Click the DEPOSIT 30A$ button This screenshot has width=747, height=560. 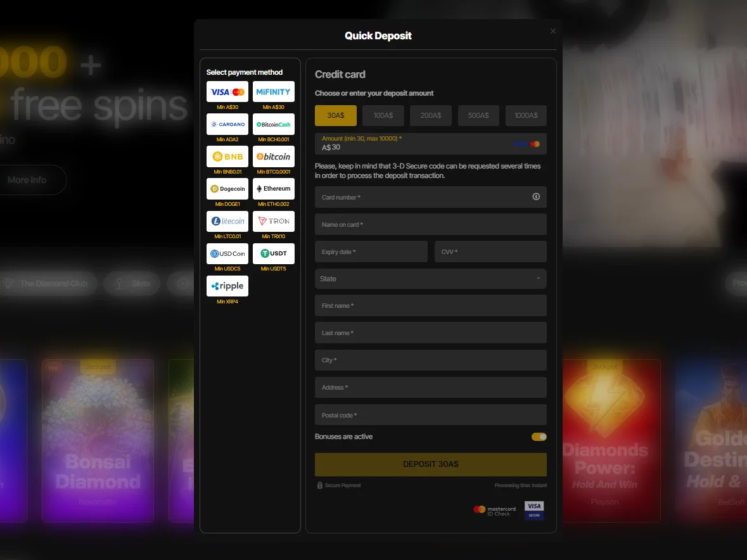point(431,464)
